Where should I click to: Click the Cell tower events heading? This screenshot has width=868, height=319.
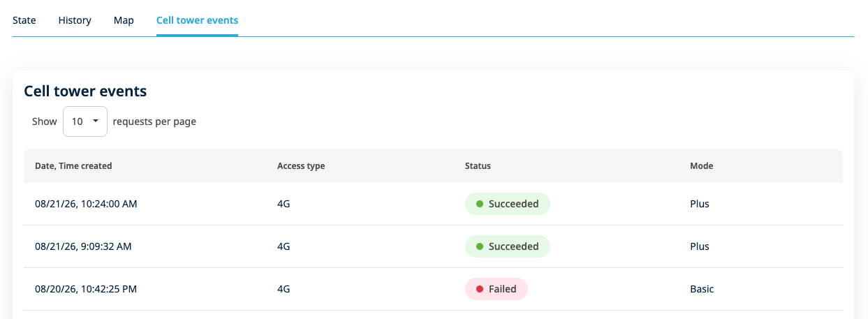[85, 91]
